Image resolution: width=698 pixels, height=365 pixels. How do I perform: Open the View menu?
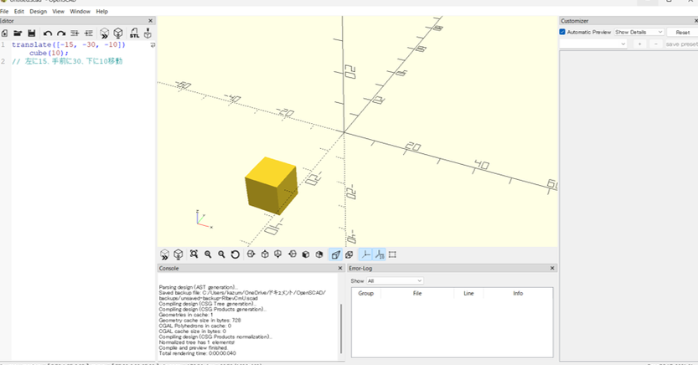pos(58,11)
